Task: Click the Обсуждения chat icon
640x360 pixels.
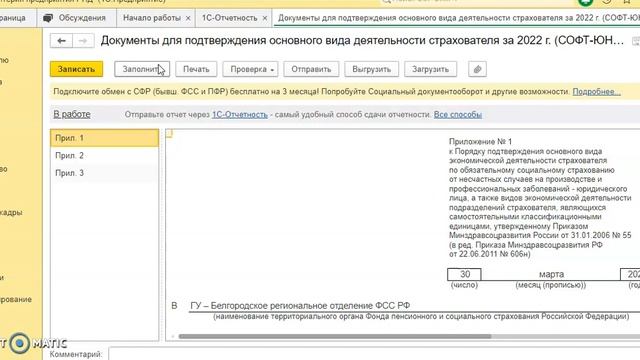Action: (48, 18)
